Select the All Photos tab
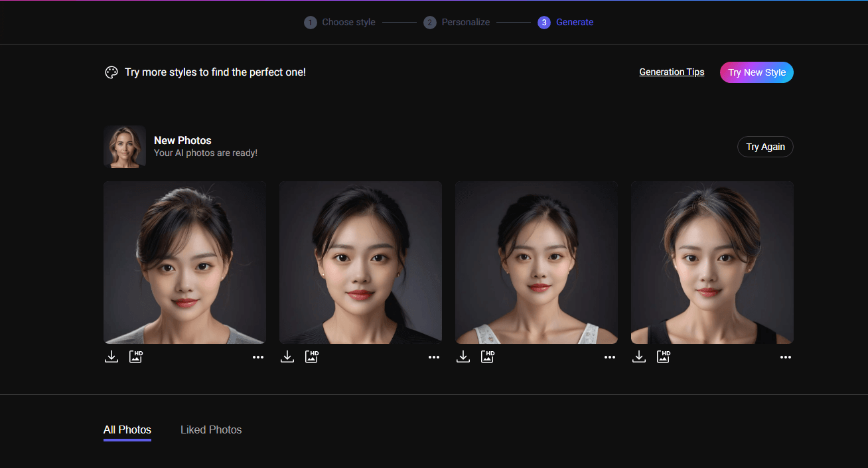Image resolution: width=868 pixels, height=468 pixels. click(x=127, y=429)
